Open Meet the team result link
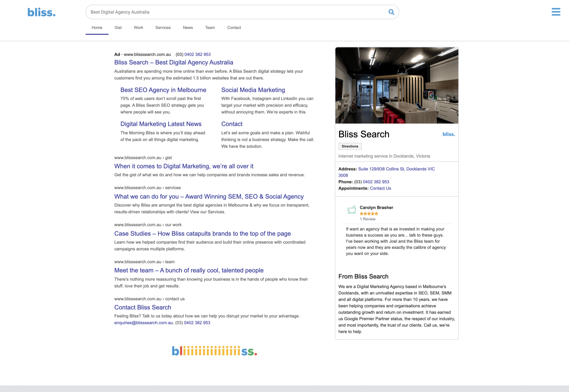 pos(189,270)
